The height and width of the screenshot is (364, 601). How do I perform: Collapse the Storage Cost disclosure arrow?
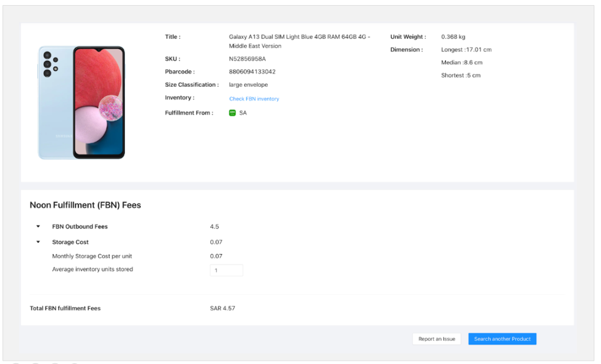coord(38,242)
